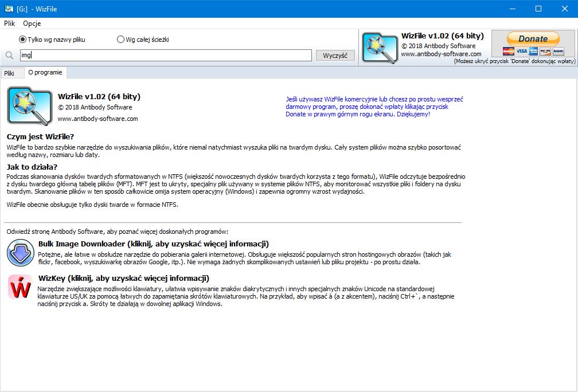Select 'Wg całej ścieżki' radio option
This screenshot has width=578, height=392.
click(143, 40)
